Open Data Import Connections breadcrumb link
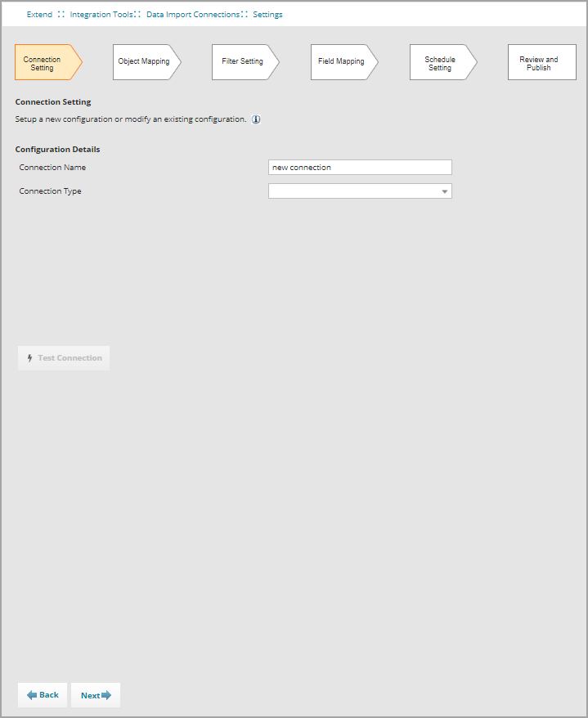 [x=193, y=15]
